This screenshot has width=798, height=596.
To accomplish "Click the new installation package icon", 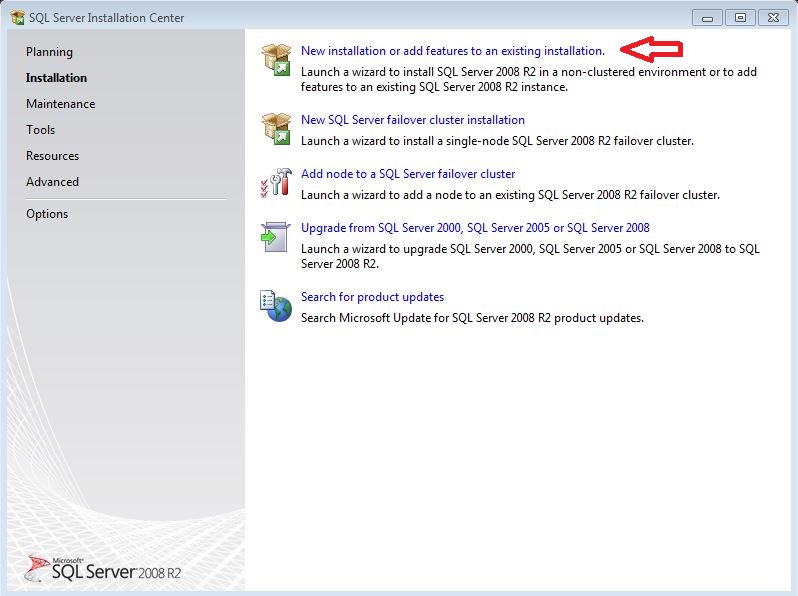I will [x=276, y=60].
